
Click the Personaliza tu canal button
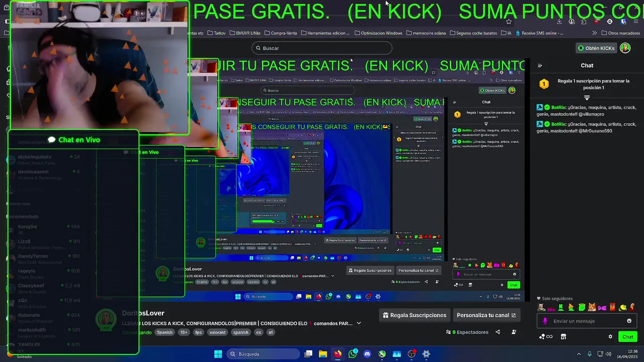(486, 315)
